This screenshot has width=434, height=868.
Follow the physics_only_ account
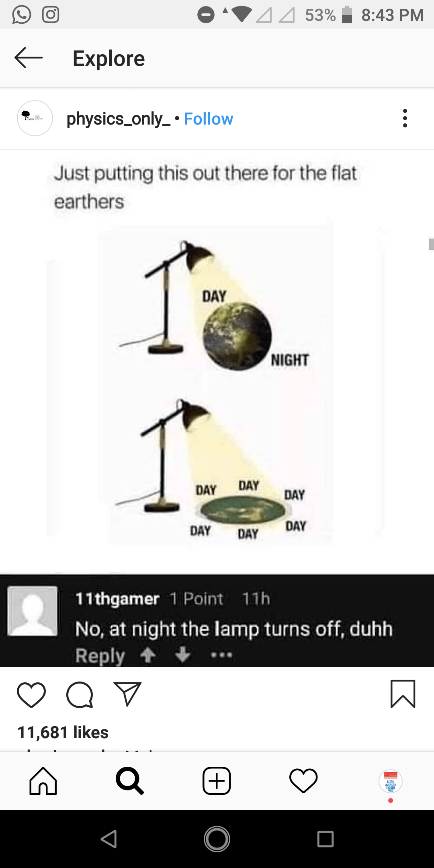(x=208, y=119)
